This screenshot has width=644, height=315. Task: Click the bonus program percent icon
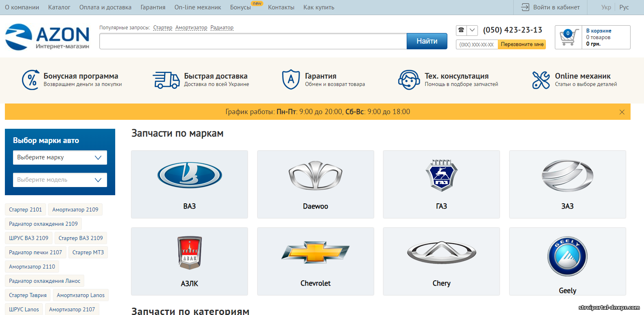31,79
